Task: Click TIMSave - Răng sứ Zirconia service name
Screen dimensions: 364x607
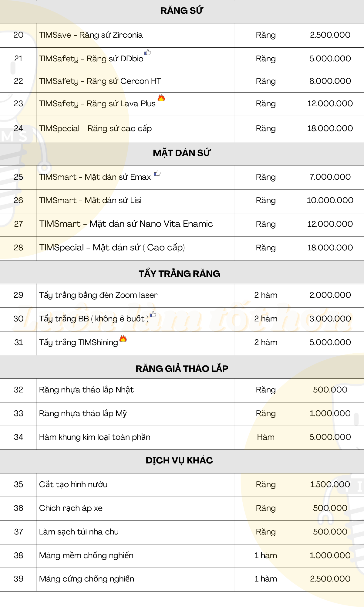Action: click(x=91, y=35)
